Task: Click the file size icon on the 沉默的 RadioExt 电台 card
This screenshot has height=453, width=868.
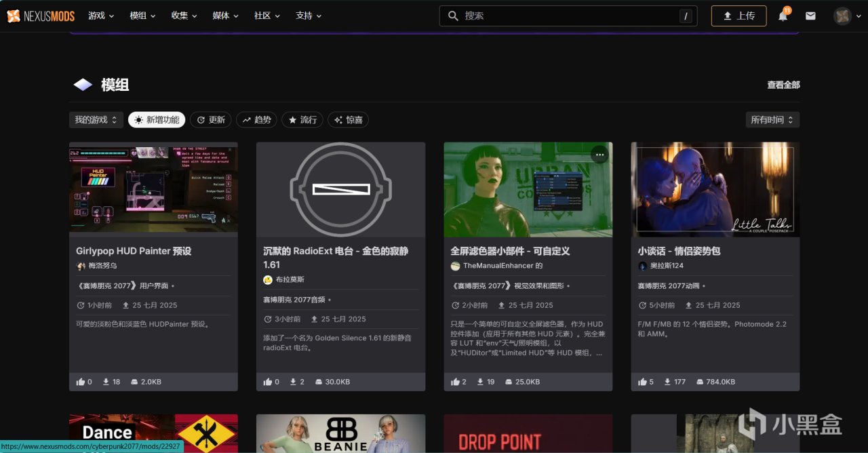Action: coord(319,382)
